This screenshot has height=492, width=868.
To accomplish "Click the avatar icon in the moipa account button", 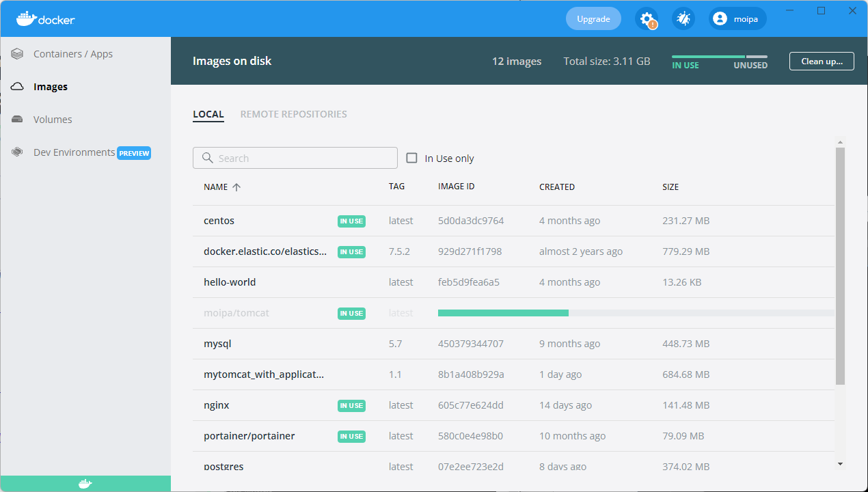I will [720, 18].
